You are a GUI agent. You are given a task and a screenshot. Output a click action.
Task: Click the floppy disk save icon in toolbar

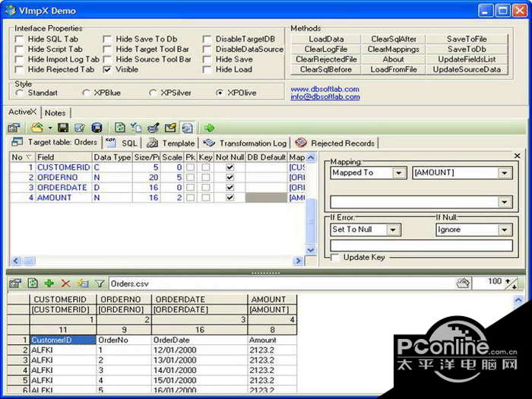(63, 128)
